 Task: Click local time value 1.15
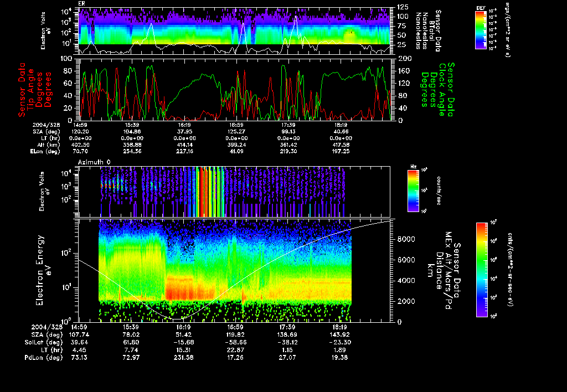287,350
